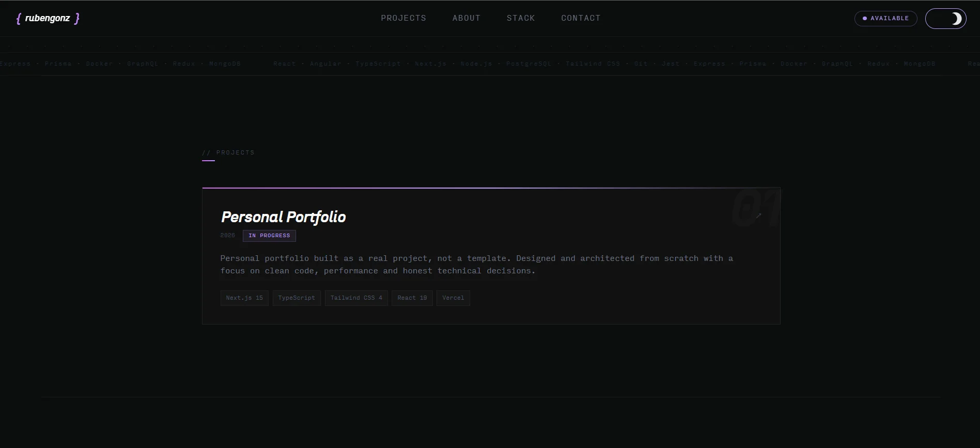Open the CONTACT nav link
This screenshot has height=448, width=980.
point(581,18)
